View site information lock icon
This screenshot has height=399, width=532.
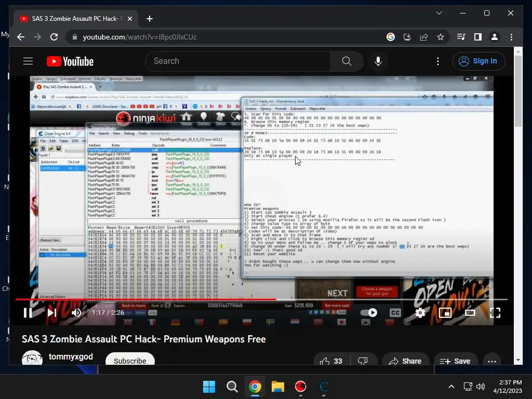pos(75,37)
